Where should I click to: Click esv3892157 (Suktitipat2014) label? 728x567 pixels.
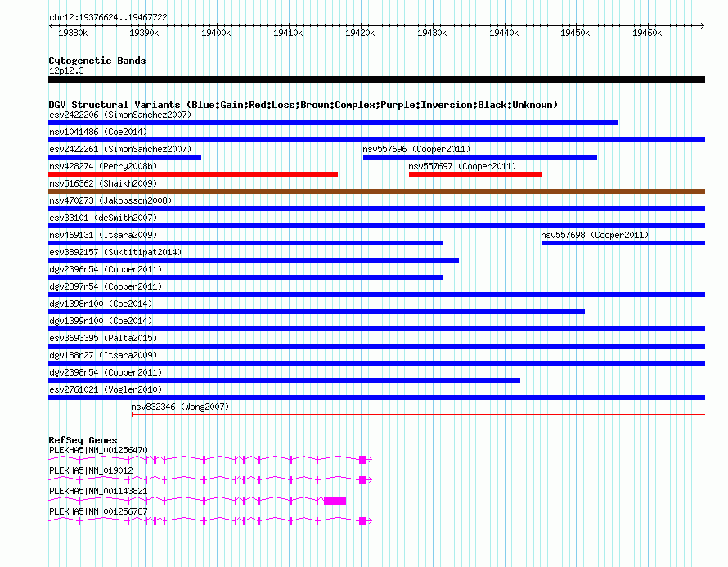tap(115, 252)
